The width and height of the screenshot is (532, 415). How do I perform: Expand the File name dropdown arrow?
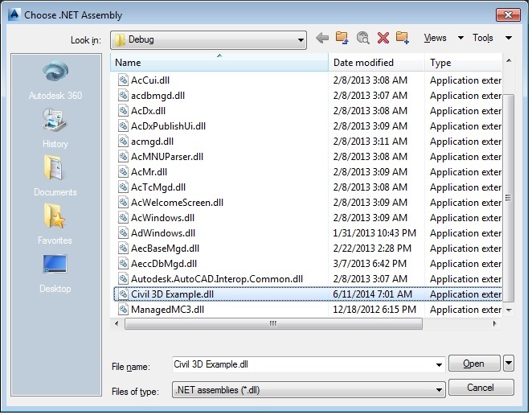(x=439, y=365)
